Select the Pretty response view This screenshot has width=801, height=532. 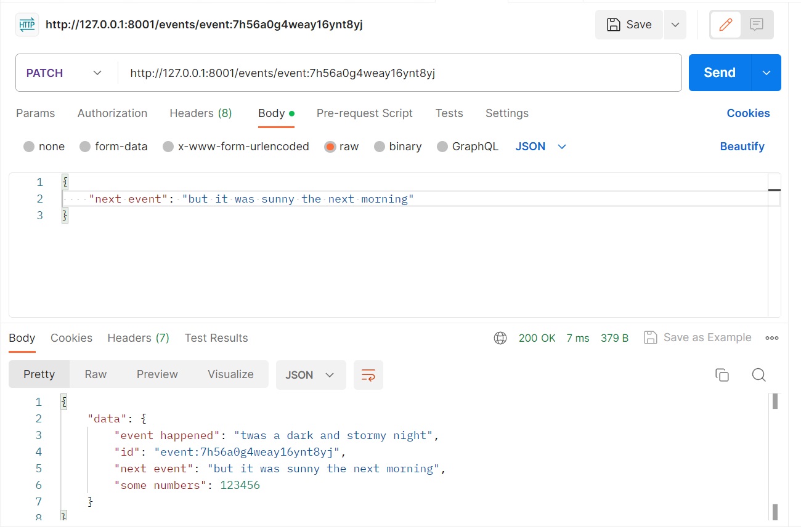(x=39, y=374)
